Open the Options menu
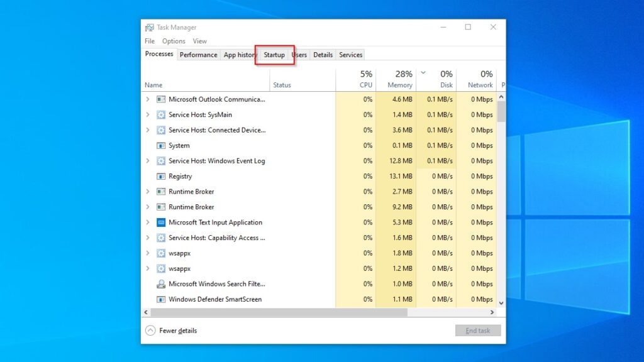Viewport: 644px width, 362px height. coord(174,41)
